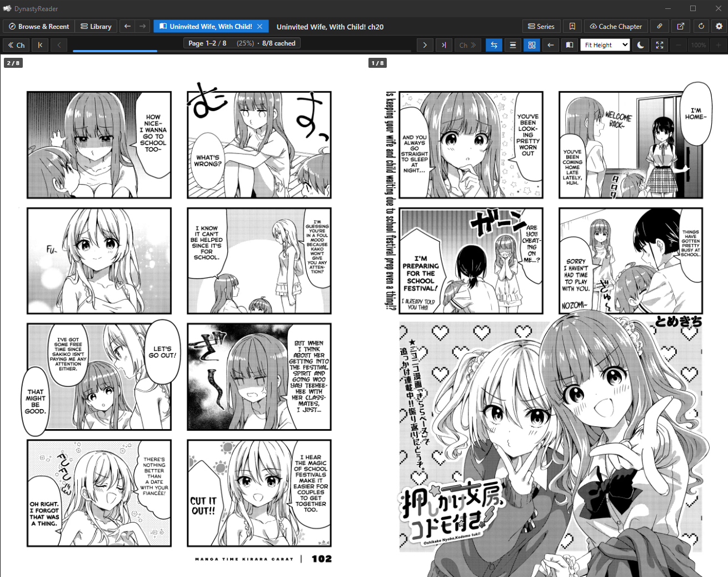Toggle dark mode moon icon
Viewport: 728px width, 577px height.
click(x=641, y=45)
